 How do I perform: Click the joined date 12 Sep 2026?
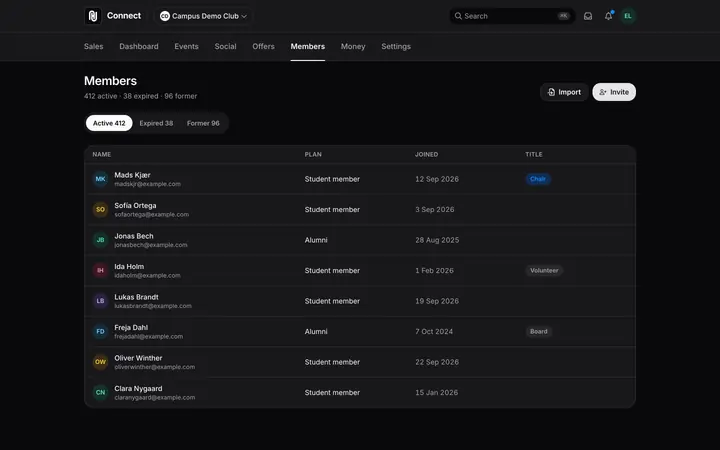(x=437, y=179)
